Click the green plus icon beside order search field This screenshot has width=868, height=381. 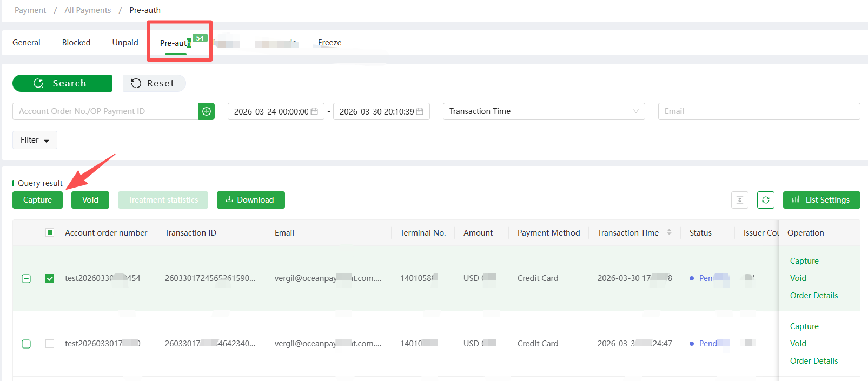207,111
